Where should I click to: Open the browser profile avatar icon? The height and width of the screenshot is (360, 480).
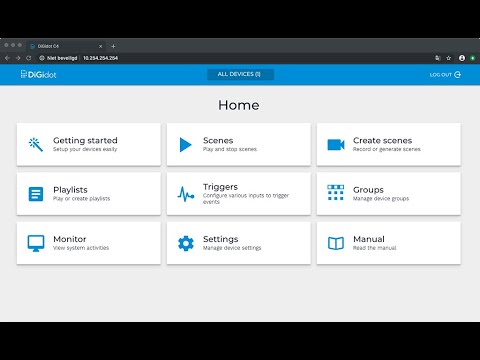click(462, 58)
